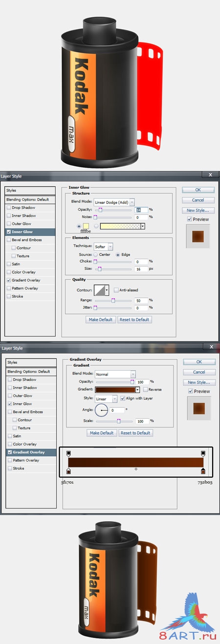Select the solid color glow radio button
Screen dimensions: 220x644
click(79, 226)
